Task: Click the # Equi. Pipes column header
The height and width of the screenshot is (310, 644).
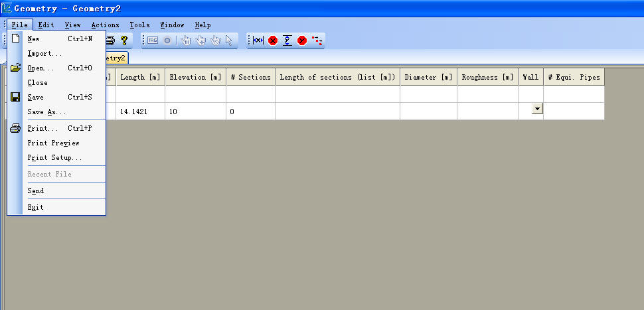Action: [574, 77]
